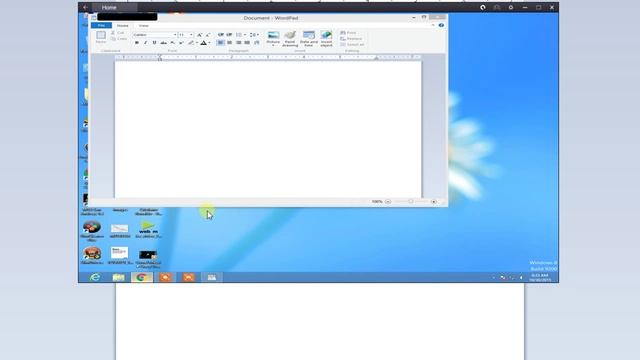
Task: Click the Paste button in Clipboard group
Action: [101, 37]
